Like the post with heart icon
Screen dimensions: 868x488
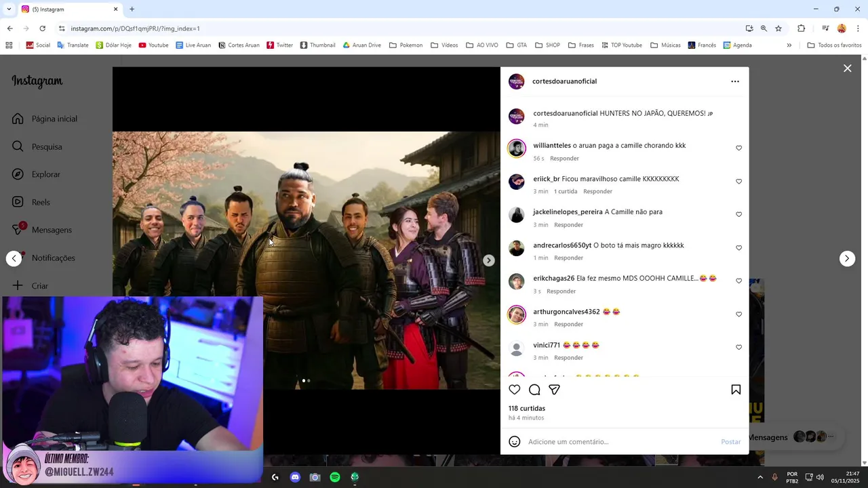click(515, 390)
